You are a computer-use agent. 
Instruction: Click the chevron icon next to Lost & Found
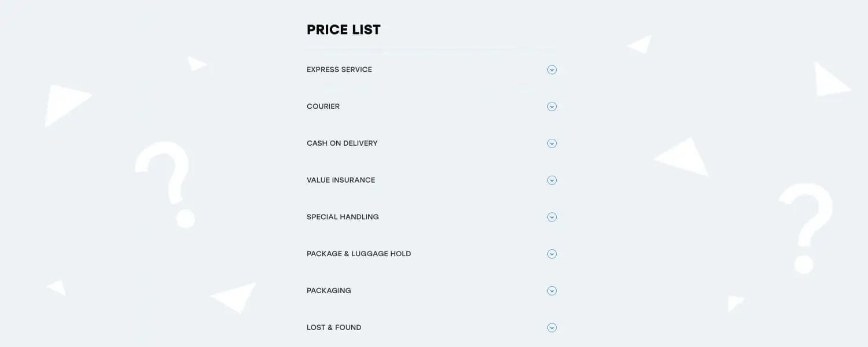point(552,328)
